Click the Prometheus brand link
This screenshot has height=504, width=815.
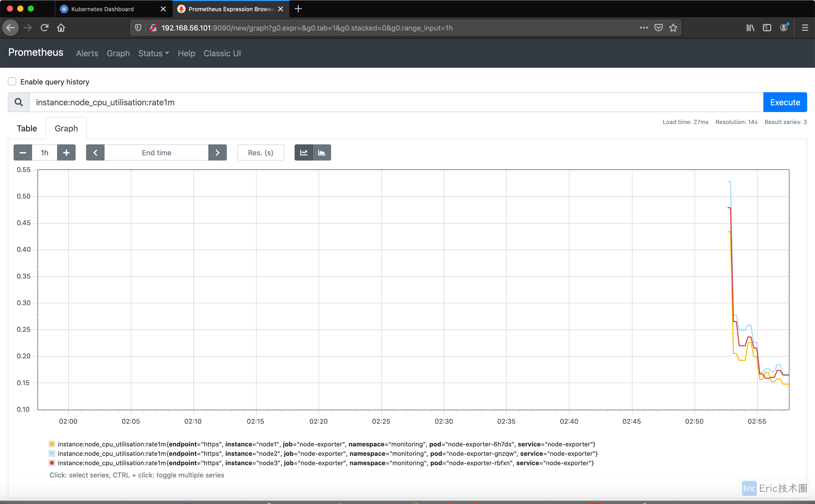pyautogui.click(x=36, y=52)
